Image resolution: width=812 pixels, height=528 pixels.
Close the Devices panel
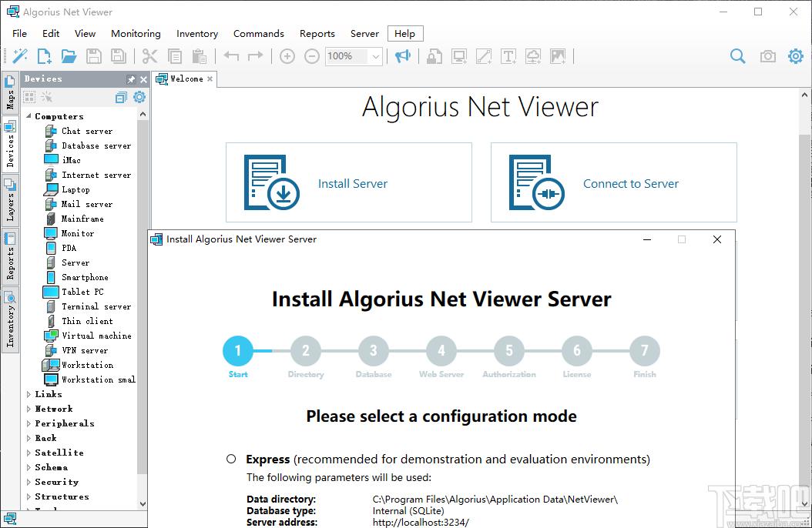coord(143,79)
